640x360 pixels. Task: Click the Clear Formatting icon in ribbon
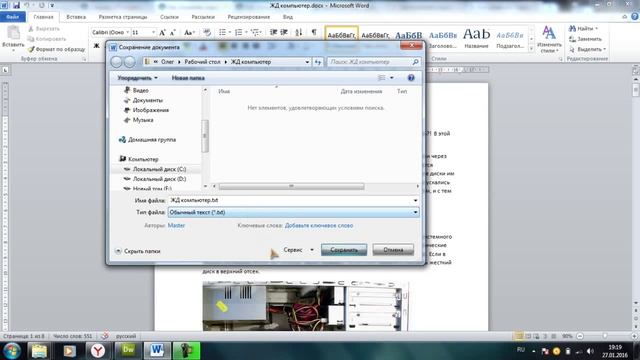(x=207, y=32)
